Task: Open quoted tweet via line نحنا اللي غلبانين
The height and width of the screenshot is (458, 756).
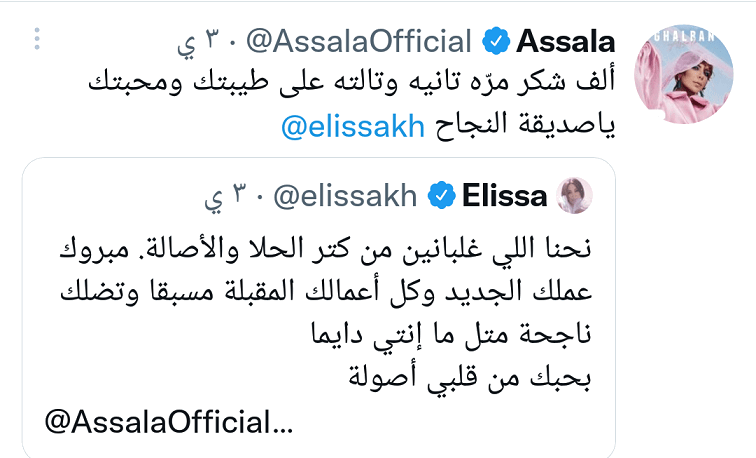Action: pyautogui.click(x=325, y=249)
